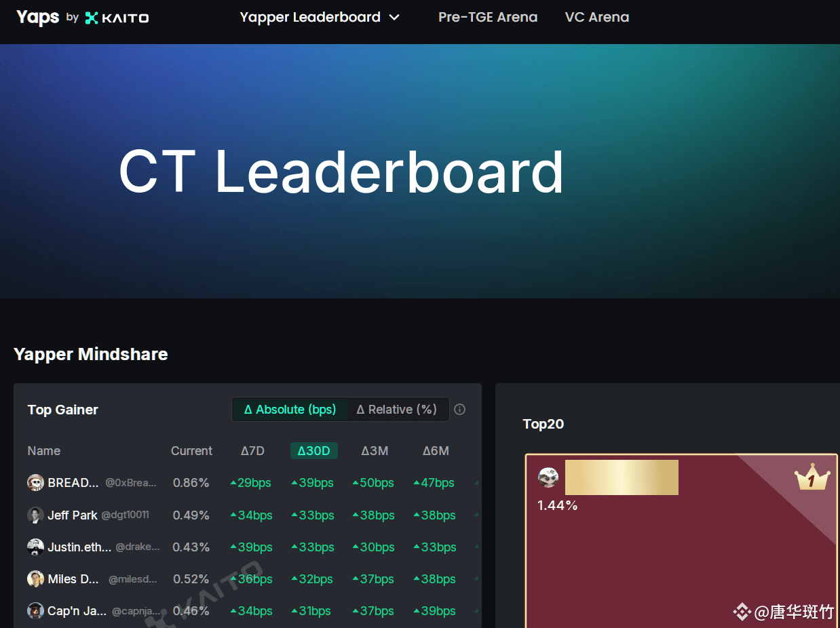Click BREAD's 29bps Δ7D value
Screen dimensions: 840x628
tap(251, 483)
